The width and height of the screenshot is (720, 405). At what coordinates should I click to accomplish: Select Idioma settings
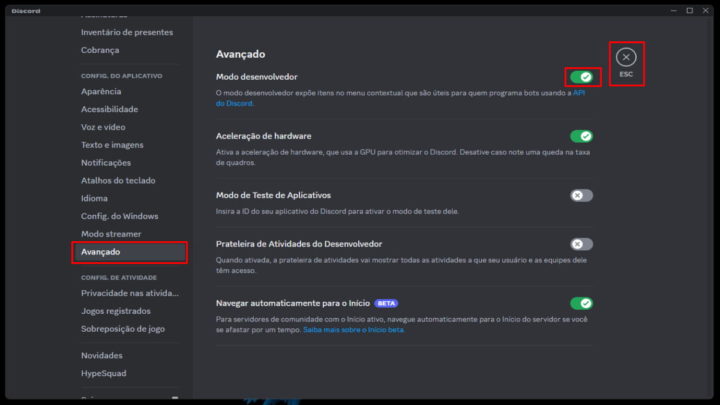click(x=94, y=198)
